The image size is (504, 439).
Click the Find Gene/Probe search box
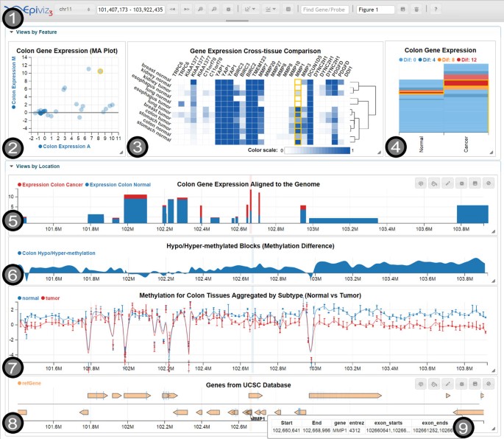[324, 10]
